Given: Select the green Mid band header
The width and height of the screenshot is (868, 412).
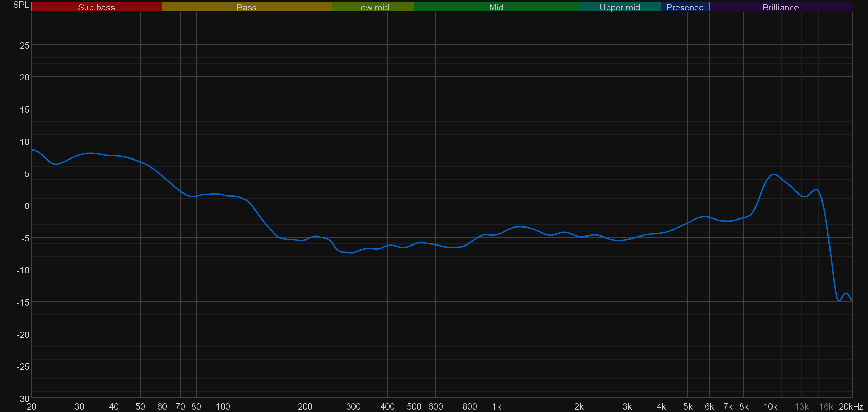Looking at the screenshot, I should click(x=496, y=7).
